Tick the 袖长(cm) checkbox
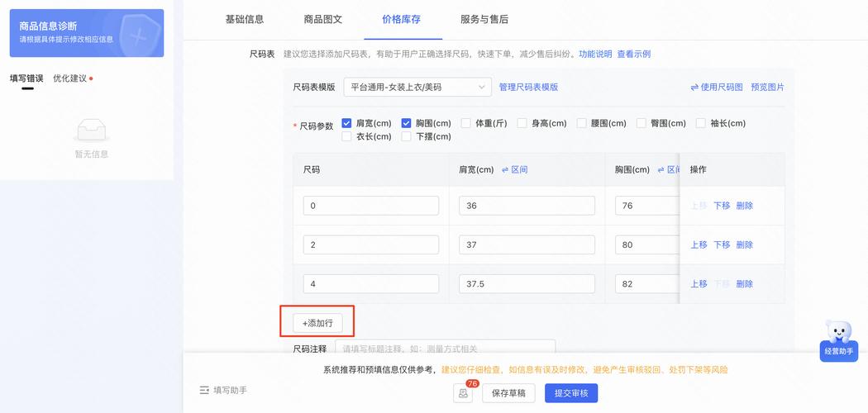This screenshot has height=413, width=868. [x=701, y=123]
